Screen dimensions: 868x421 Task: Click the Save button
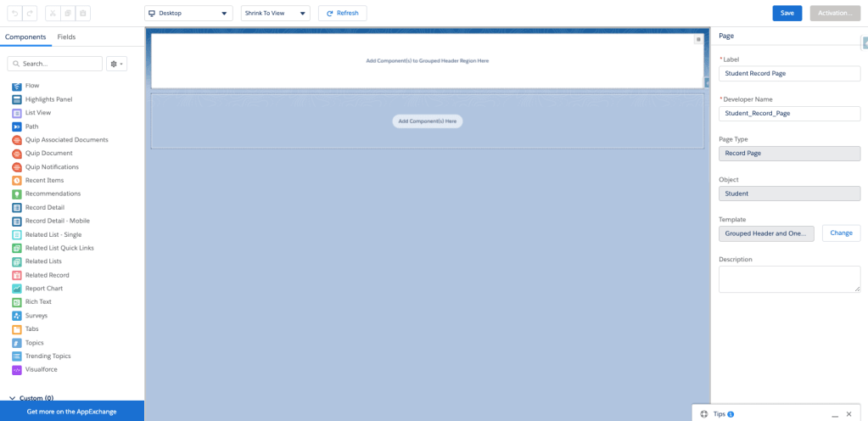coord(787,13)
